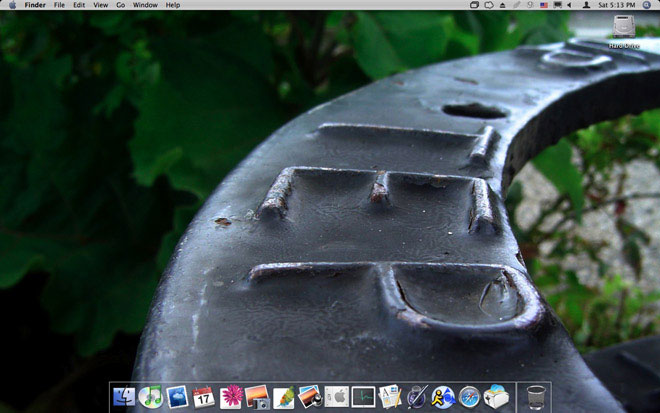Click the volume speaker menu bar icon
Screen dimensions: 660x413
pos(570,5)
